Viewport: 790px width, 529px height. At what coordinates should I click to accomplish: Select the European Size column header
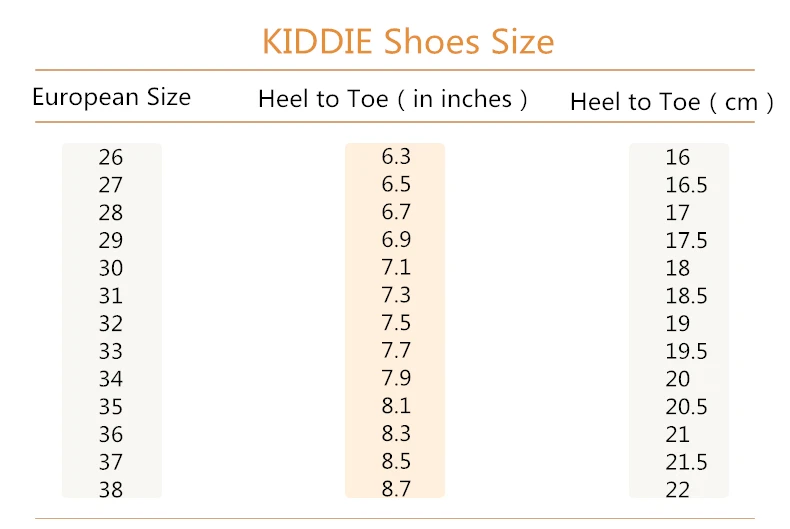111,97
